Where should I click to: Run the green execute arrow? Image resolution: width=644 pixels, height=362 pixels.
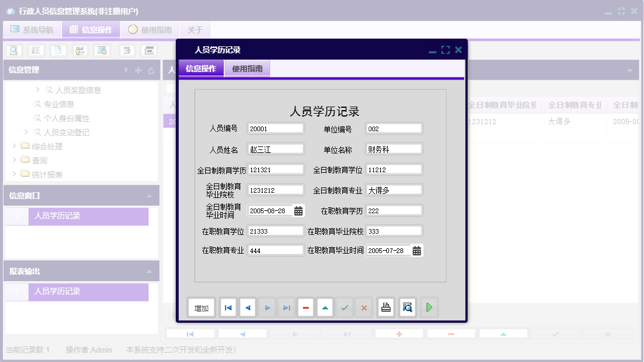click(429, 307)
